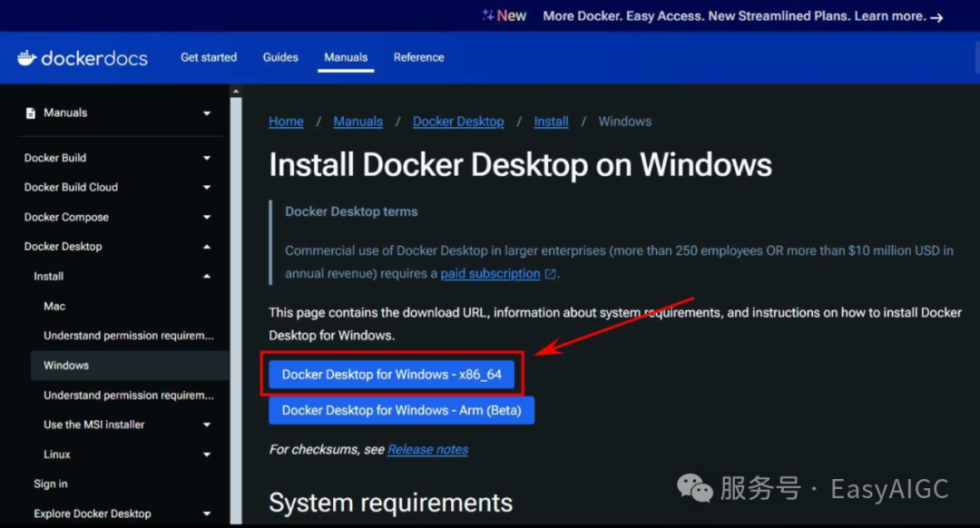Click sidebar scrollbar up arrow
Viewport: 980px width, 528px height.
click(x=236, y=92)
